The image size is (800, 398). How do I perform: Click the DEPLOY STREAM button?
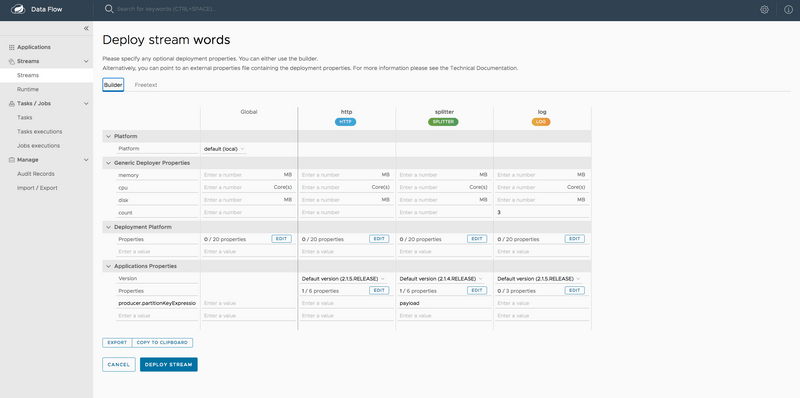coord(168,364)
